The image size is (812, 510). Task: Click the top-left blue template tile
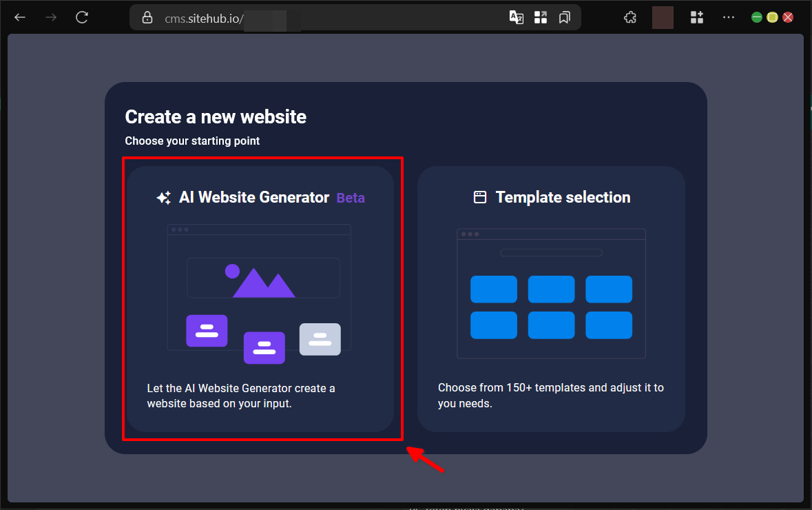(493, 289)
